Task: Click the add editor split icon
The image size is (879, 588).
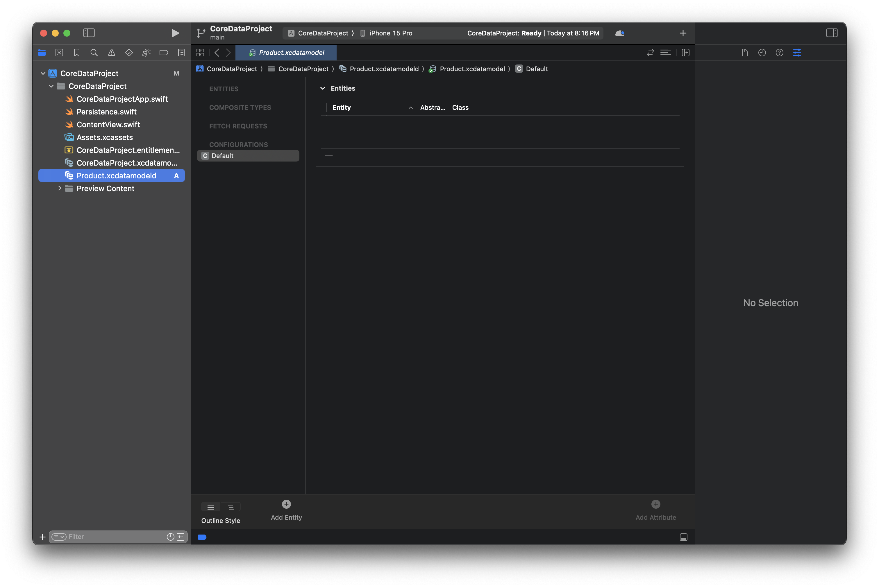Action: point(685,53)
